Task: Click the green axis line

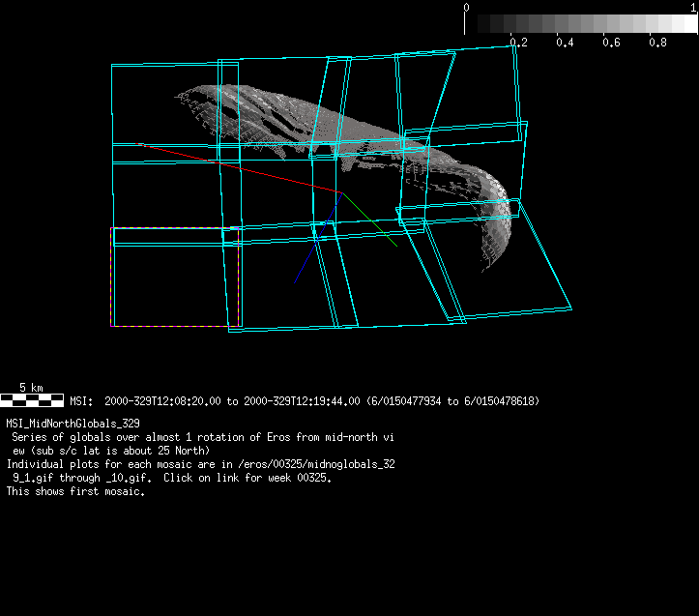Action: click(x=370, y=220)
